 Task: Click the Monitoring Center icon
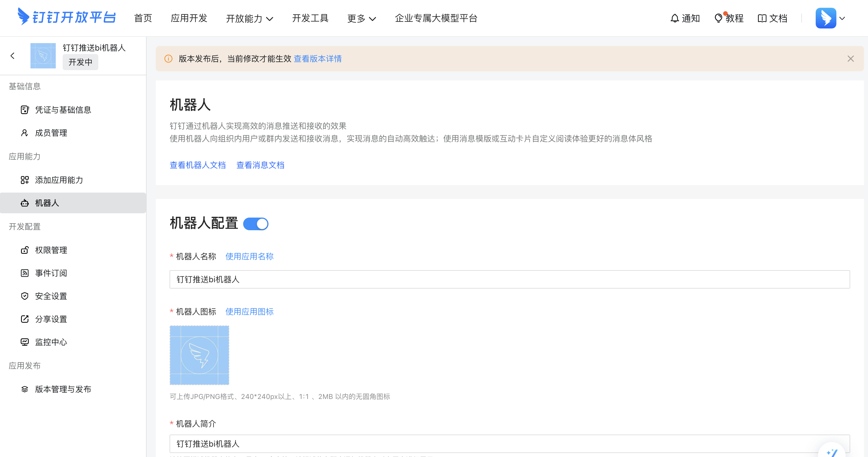[x=25, y=342]
